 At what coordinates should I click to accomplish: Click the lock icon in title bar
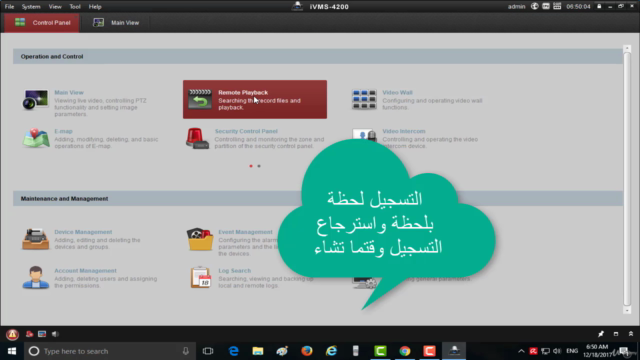coord(599,6)
